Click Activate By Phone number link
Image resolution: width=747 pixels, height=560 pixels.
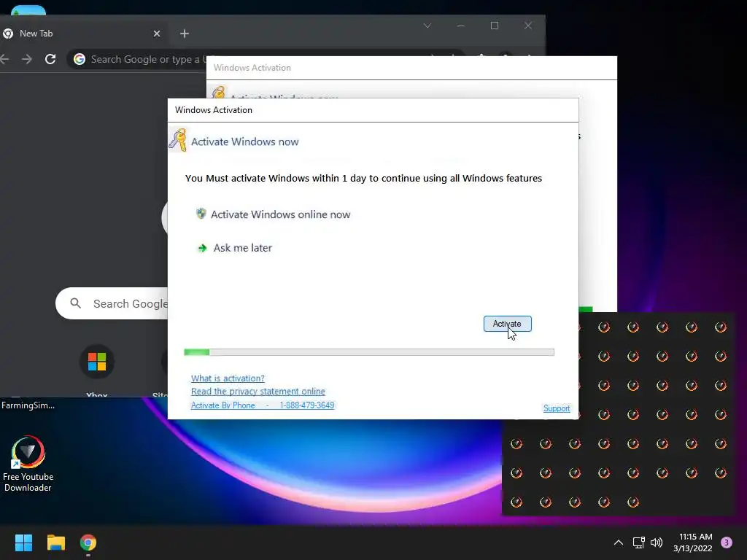coord(263,405)
